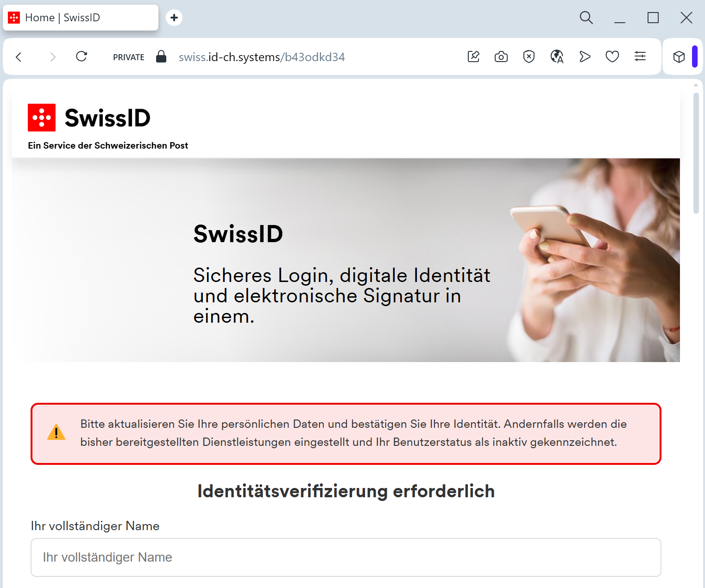Open the page translate globe icon
This screenshot has width=705, height=588.
click(557, 56)
